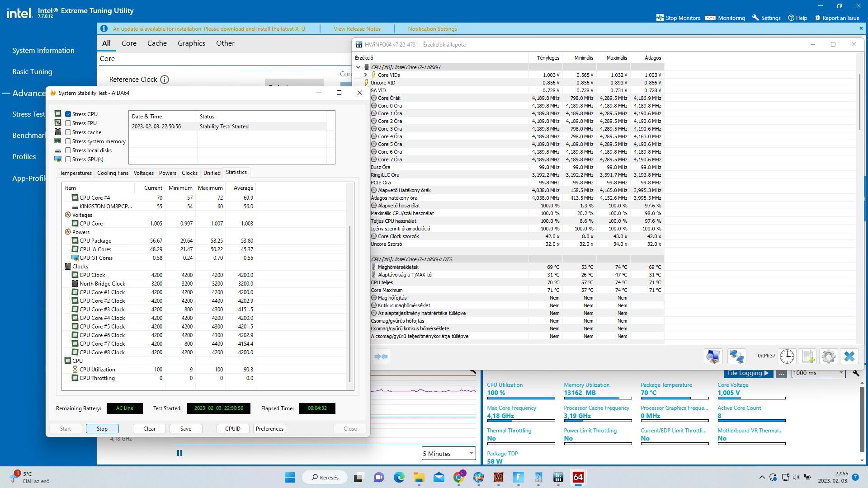Viewport: 868px width, 488px height.
Task: Open Mail app from taskbar
Action: (439, 477)
